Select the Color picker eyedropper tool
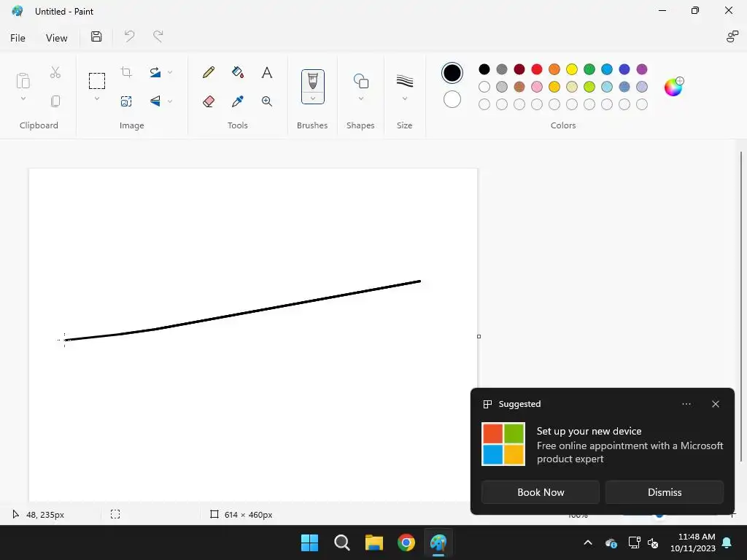This screenshot has height=560, width=747. point(238,101)
